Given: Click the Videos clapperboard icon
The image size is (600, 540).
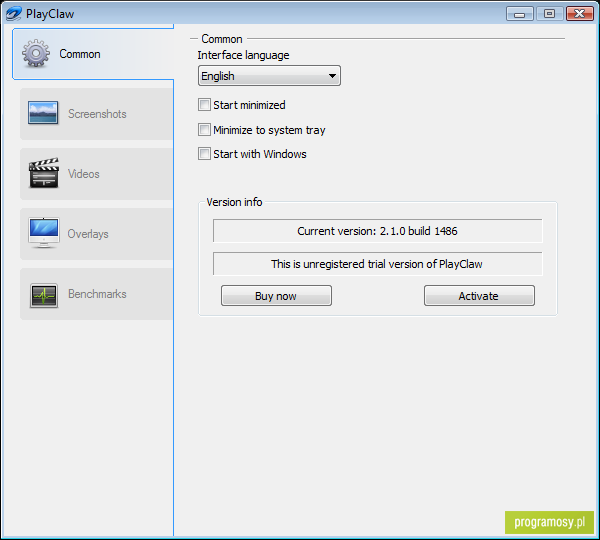Looking at the screenshot, I should tap(44, 173).
